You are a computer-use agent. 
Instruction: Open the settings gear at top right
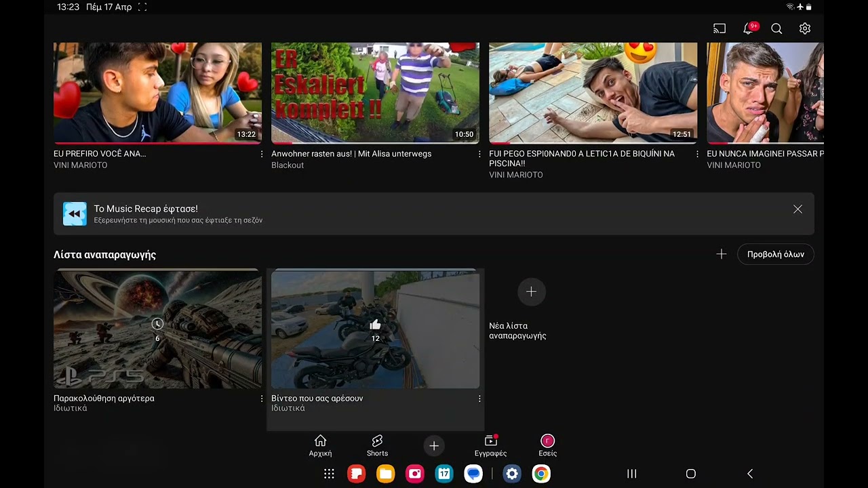tap(805, 28)
